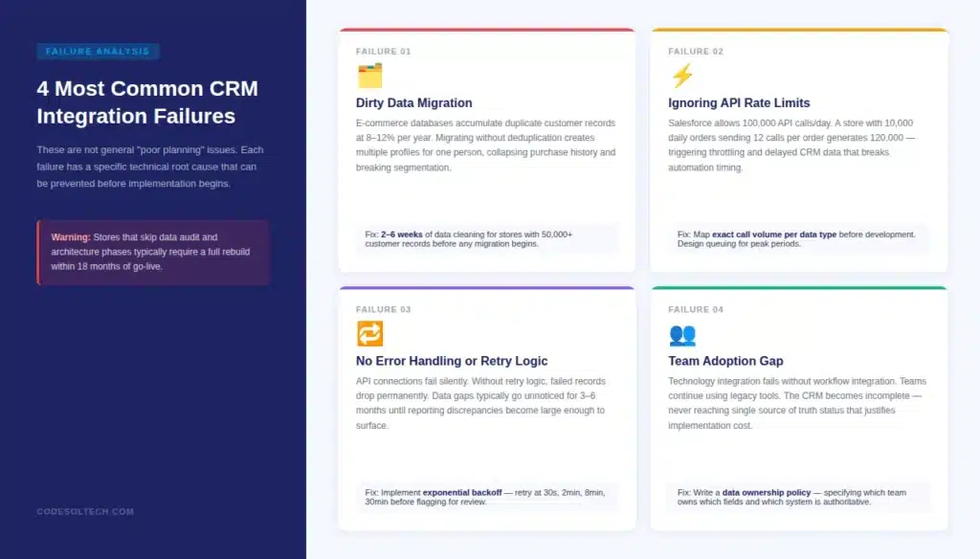Click the 'FAILURE 03' label

tap(383, 309)
